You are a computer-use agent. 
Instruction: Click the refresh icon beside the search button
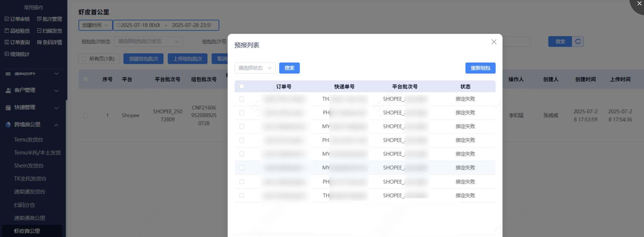click(578, 41)
